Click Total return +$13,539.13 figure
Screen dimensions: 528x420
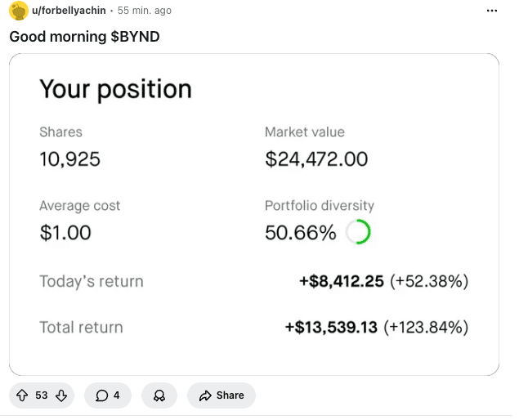point(331,327)
